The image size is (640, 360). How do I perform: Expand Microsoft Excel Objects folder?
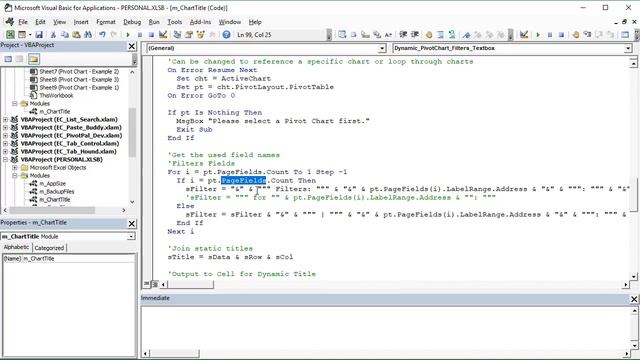tap(15, 168)
